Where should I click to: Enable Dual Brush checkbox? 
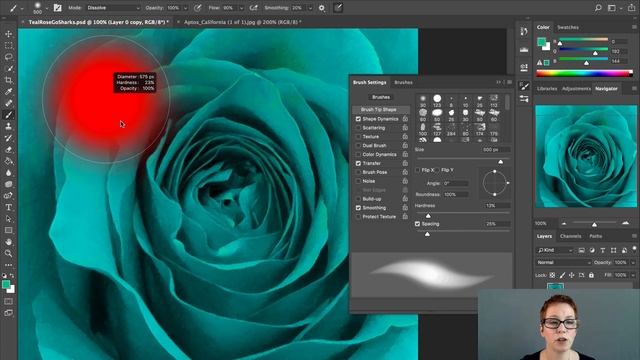358,145
